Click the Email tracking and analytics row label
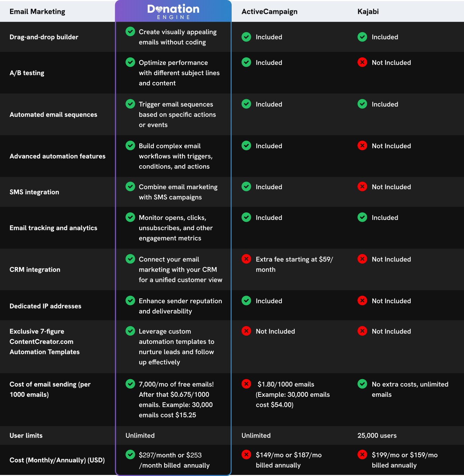 pyautogui.click(x=53, y=228)
